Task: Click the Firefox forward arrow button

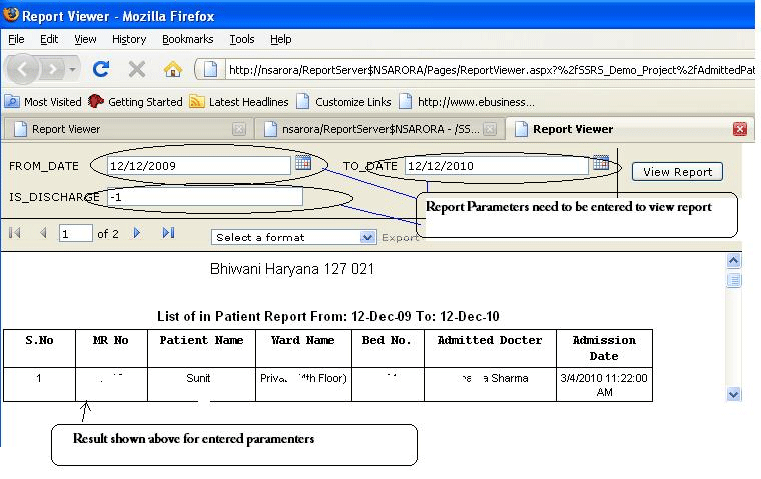Action: 51,70
